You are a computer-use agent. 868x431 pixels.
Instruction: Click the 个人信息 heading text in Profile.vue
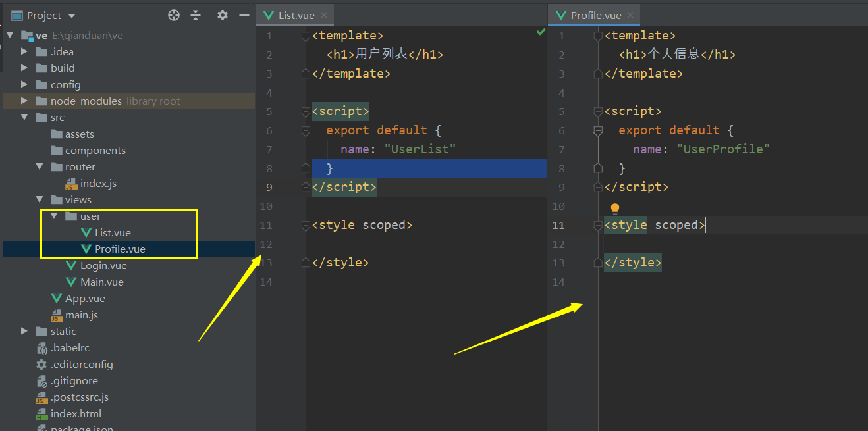[x=673, y=55]
